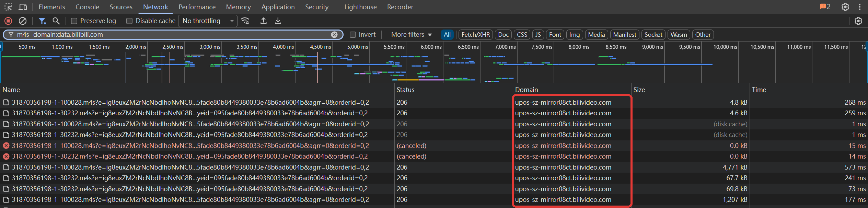Sort by the Time column header
Screen dimensions: 868x208
pos(809,90)
